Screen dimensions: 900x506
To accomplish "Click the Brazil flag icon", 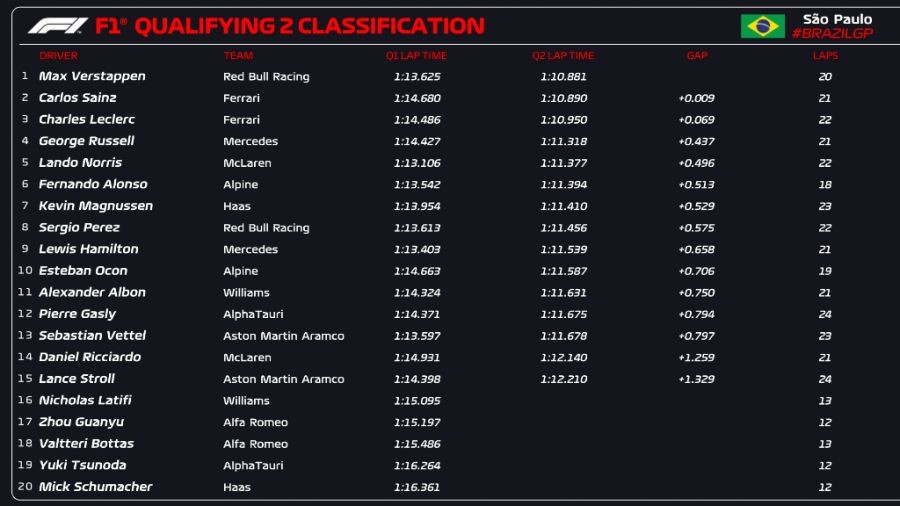I will point(762,26).
